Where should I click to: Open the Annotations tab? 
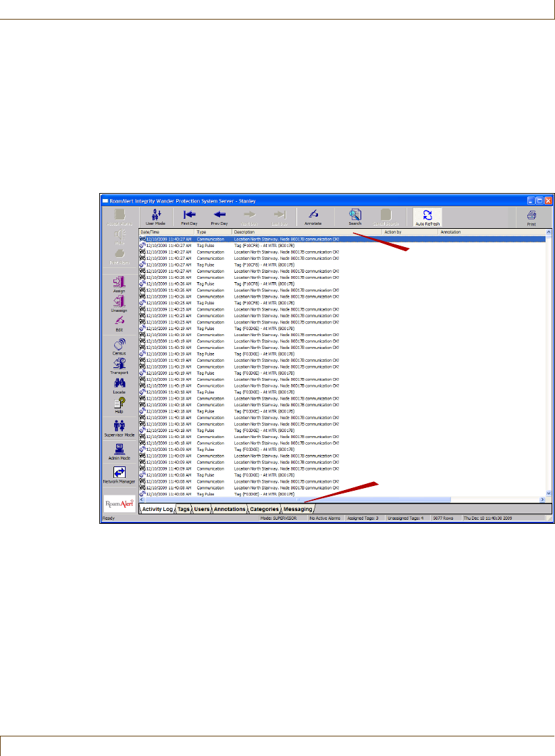click(230, 509)
